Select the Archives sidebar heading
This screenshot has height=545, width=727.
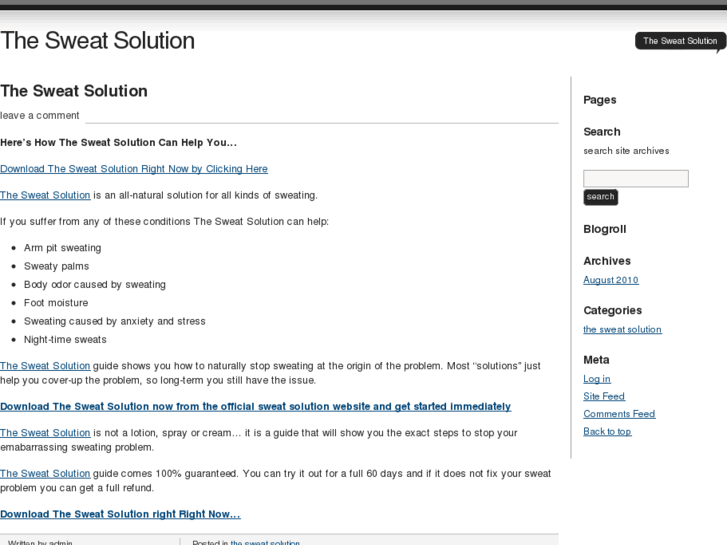[607, 261]
